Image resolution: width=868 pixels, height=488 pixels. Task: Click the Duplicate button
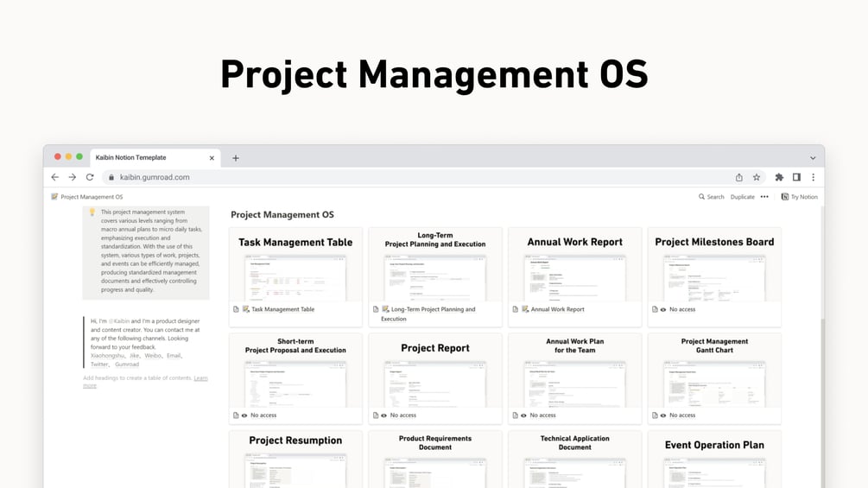point(743,196)
